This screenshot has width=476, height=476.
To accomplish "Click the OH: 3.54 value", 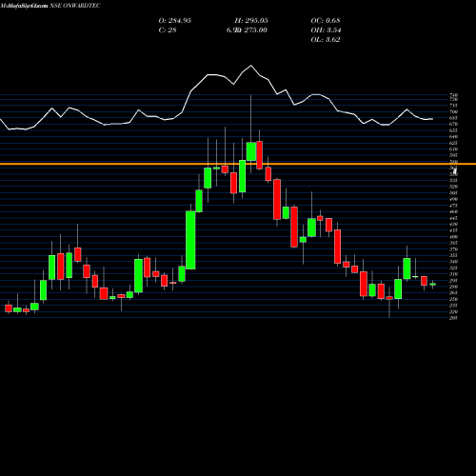I will click(326, 30).
